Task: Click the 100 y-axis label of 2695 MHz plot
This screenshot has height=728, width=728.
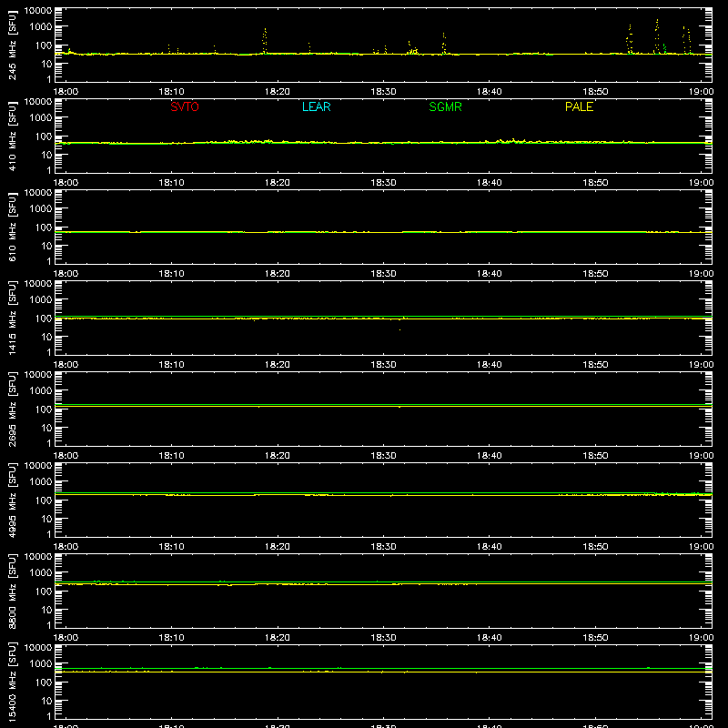Action: (x=44, y=409)
